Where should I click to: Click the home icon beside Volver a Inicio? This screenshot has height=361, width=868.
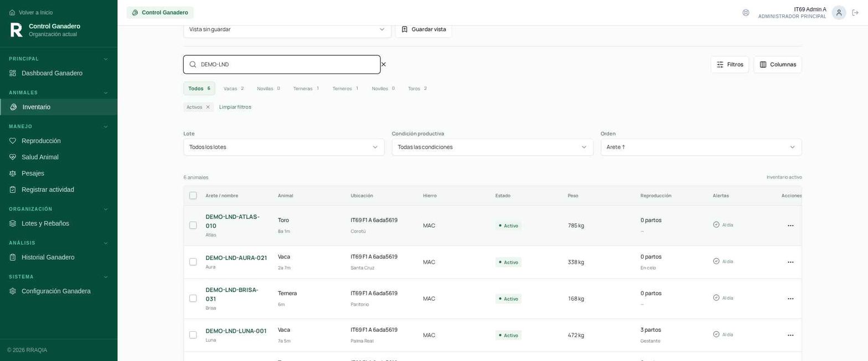coord(12,13)
